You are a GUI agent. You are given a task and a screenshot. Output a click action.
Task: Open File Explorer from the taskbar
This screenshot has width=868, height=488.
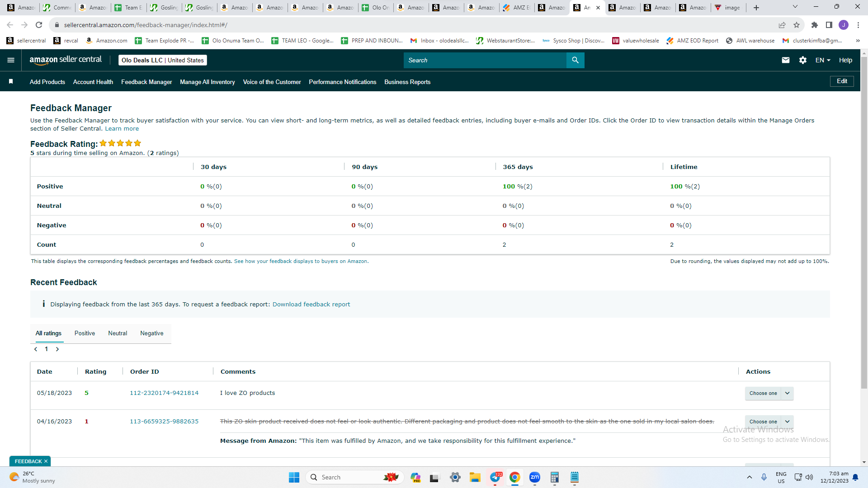pos(475,477)
